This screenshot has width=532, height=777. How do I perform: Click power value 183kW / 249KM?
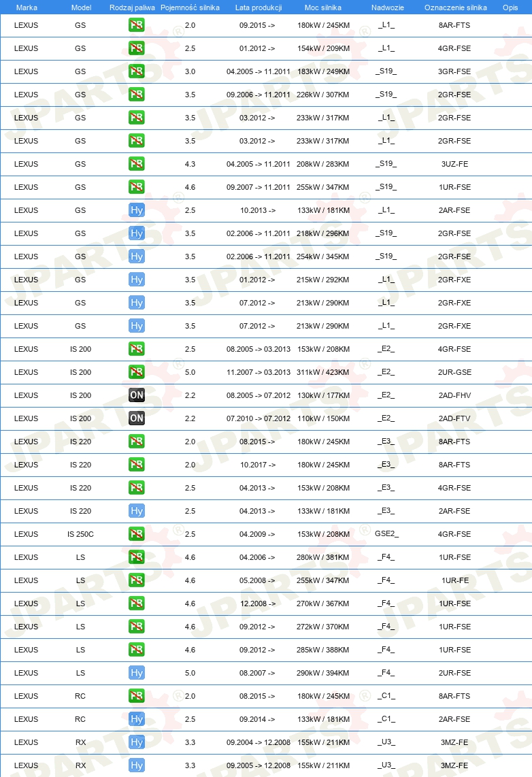pos(323,71)
